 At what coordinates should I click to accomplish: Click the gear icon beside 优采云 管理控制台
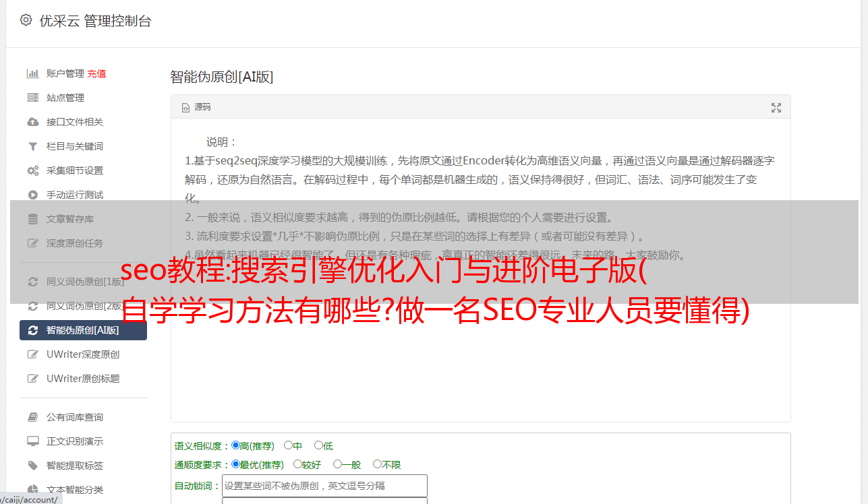coord(26,20)
